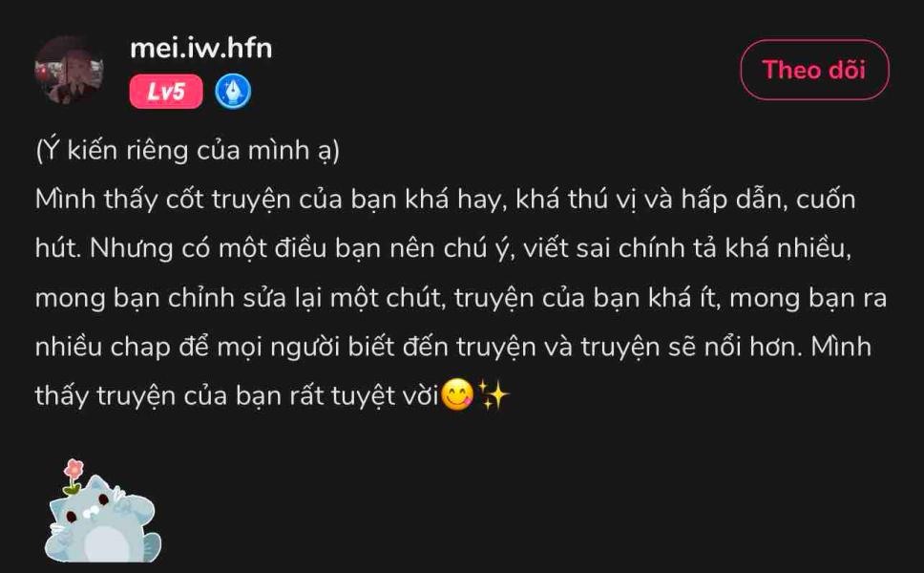Click the blue pen-nib author badge
This screenshot has height=573, width=924.
(x=233, y=92)
